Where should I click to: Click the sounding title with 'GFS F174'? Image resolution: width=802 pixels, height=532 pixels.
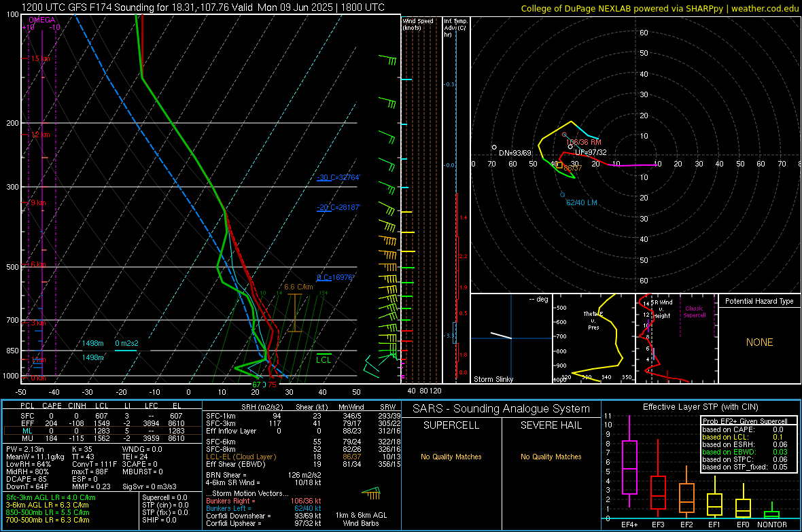click(x=203, y=7)
